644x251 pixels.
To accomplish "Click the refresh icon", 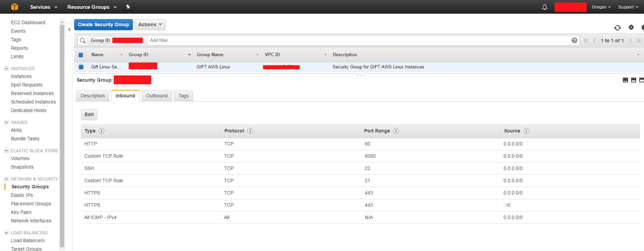I will (x=617, y=28).
